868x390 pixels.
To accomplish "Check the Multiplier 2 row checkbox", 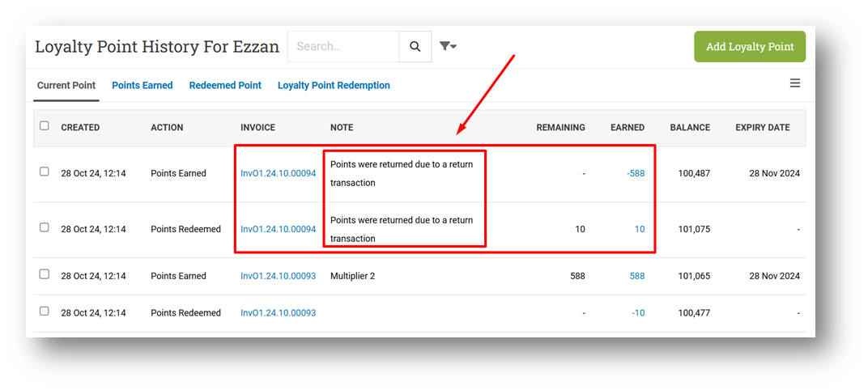I will click(45, 274).
